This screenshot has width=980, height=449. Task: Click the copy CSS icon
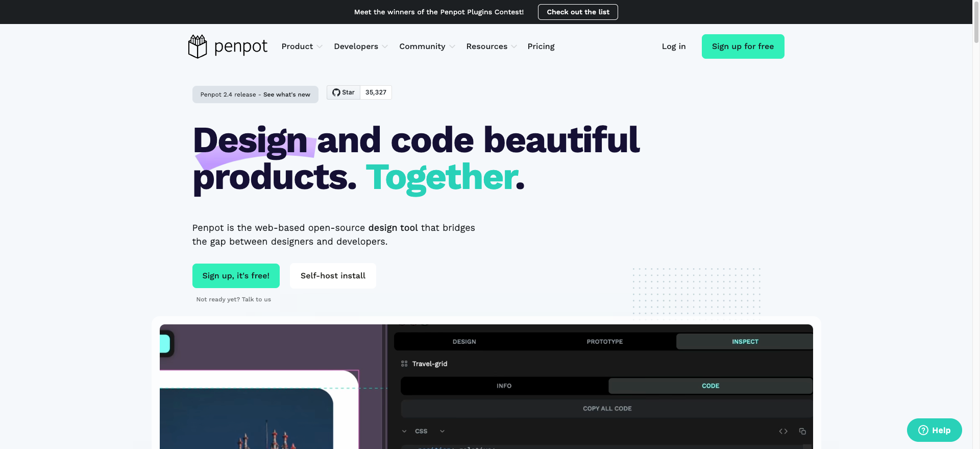[802, 431]
